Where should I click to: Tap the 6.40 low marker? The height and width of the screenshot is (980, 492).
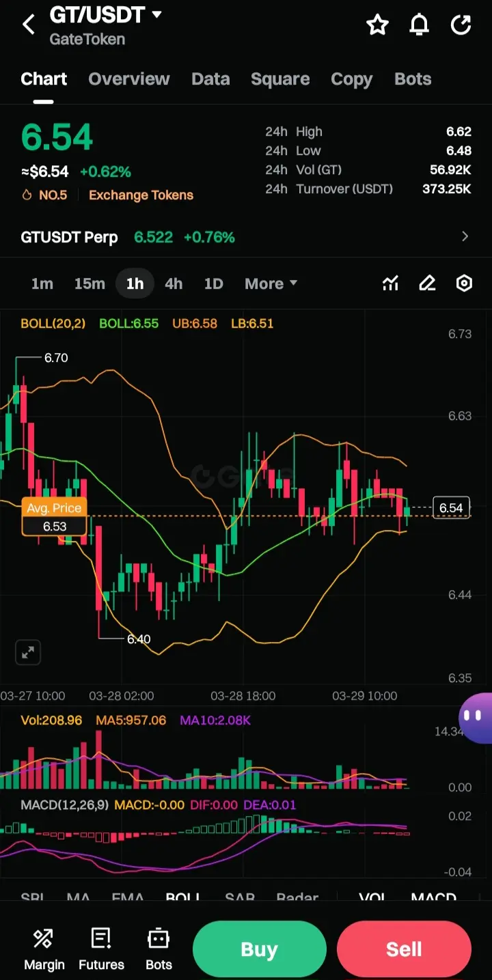139,639
